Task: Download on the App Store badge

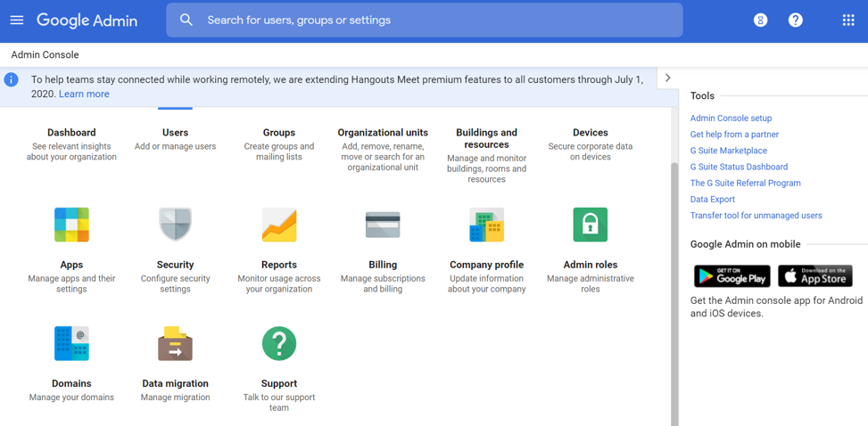Action: [x=815, y=276]
